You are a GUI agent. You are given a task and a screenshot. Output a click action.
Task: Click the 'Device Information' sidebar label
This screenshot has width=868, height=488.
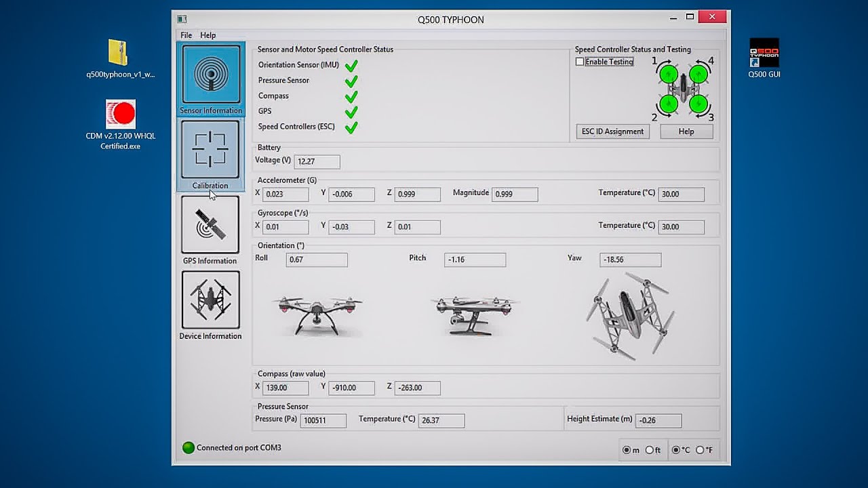[210, 336]
